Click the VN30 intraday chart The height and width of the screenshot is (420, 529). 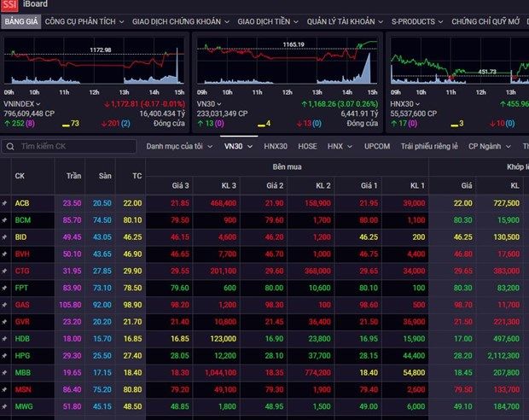(287, 61)
